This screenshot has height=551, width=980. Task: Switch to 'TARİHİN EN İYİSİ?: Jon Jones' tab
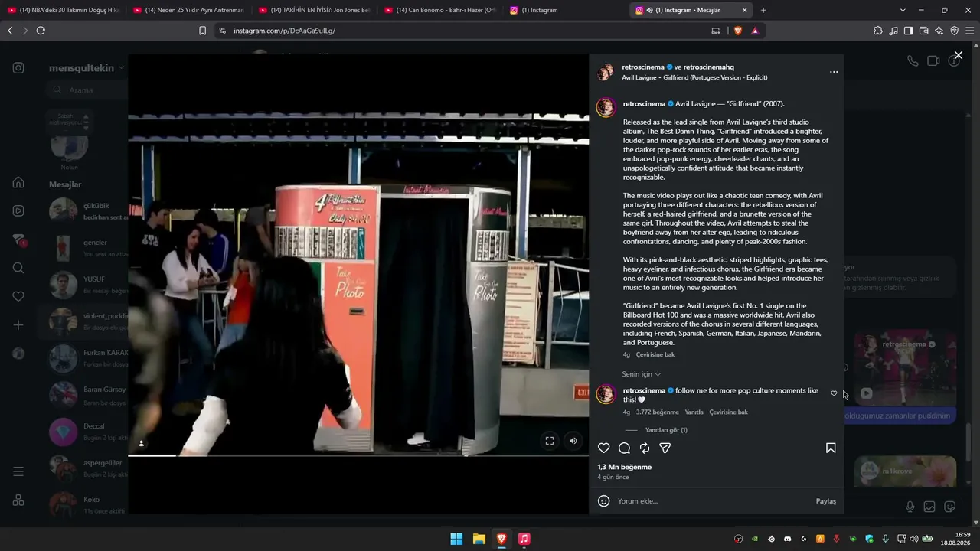pos(315,10)
